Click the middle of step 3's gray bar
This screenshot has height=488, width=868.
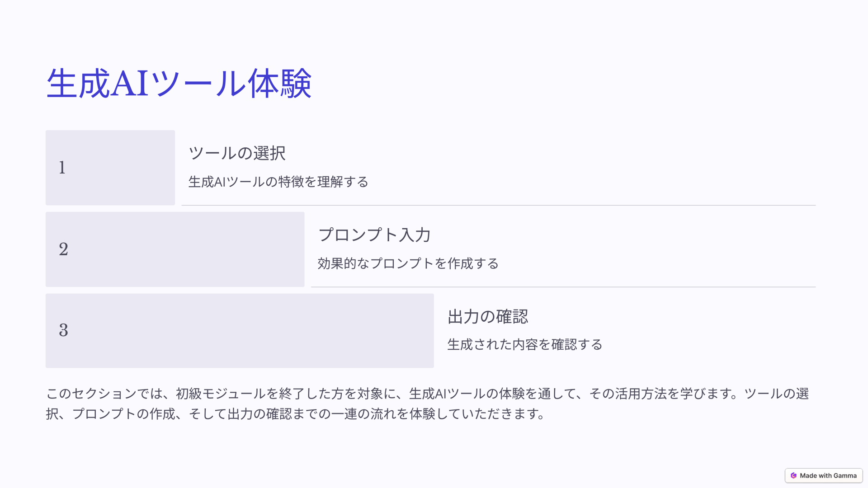[240, 330]
